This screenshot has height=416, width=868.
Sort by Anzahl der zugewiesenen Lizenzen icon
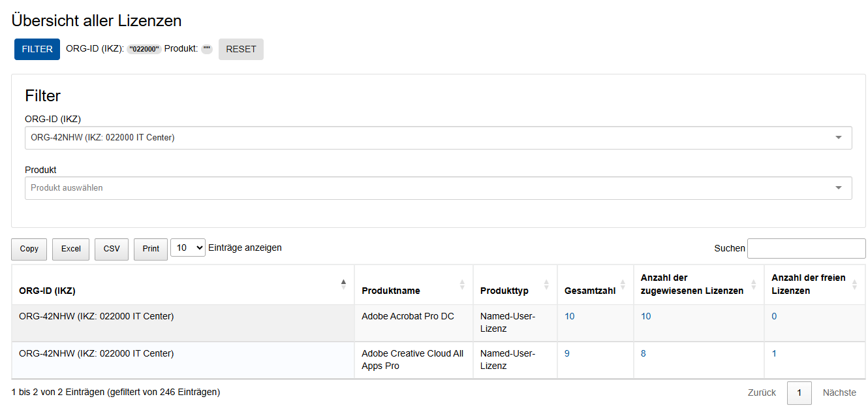[x=753, y=285]
